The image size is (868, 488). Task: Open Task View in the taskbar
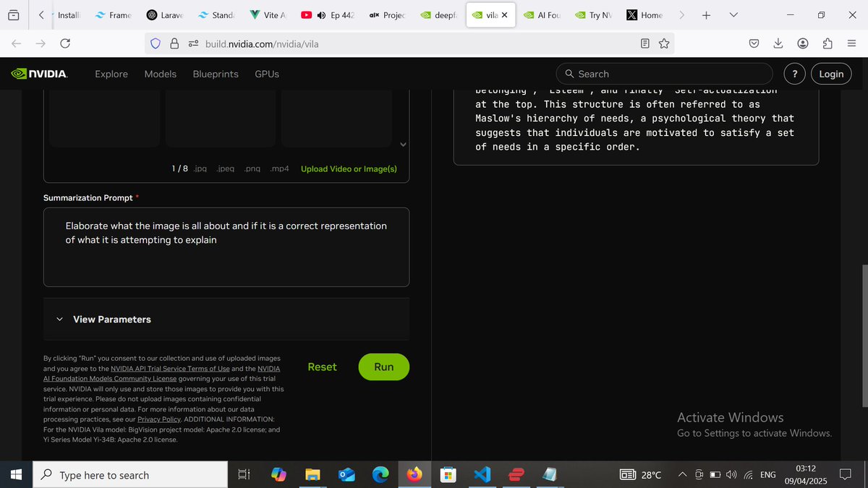point(244,475)
